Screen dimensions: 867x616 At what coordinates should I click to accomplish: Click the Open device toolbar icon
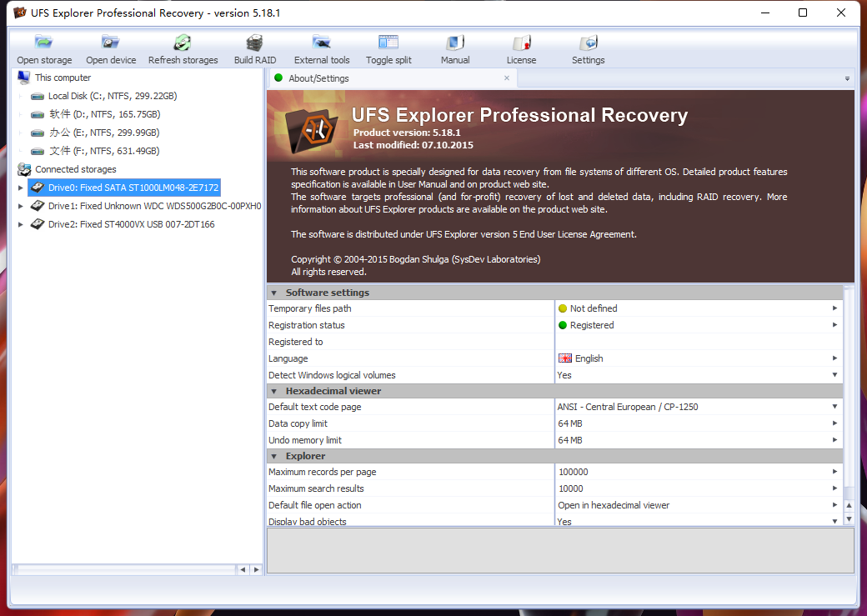pos(111,43)
